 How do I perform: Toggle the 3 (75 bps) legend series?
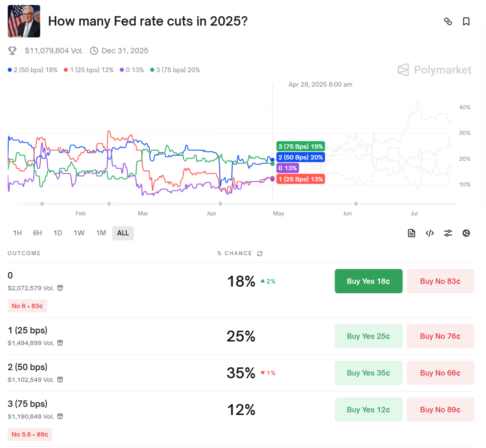pyautogui.click(x=175, y=70)
